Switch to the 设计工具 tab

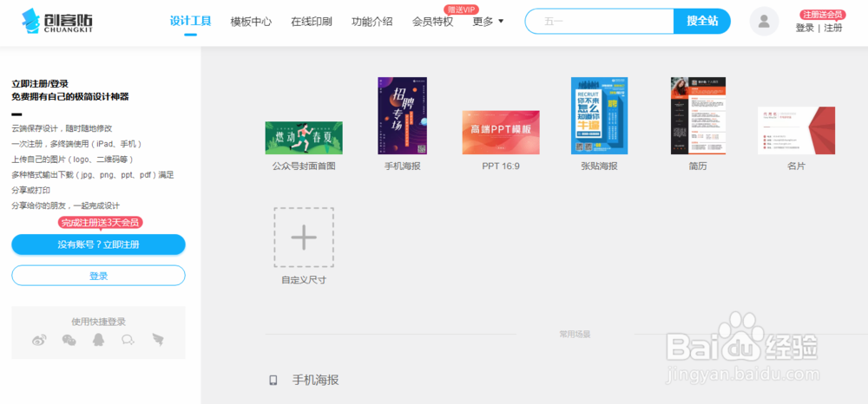click(190, 22)
